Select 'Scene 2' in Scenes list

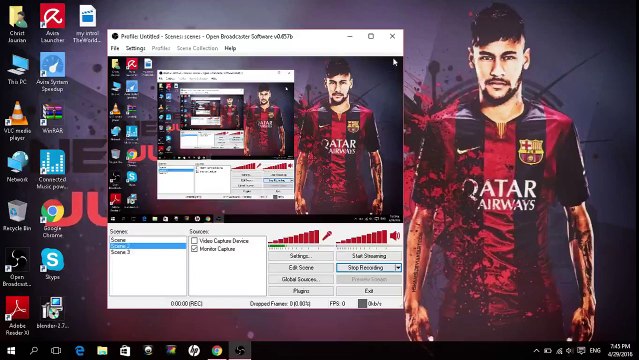148,246
